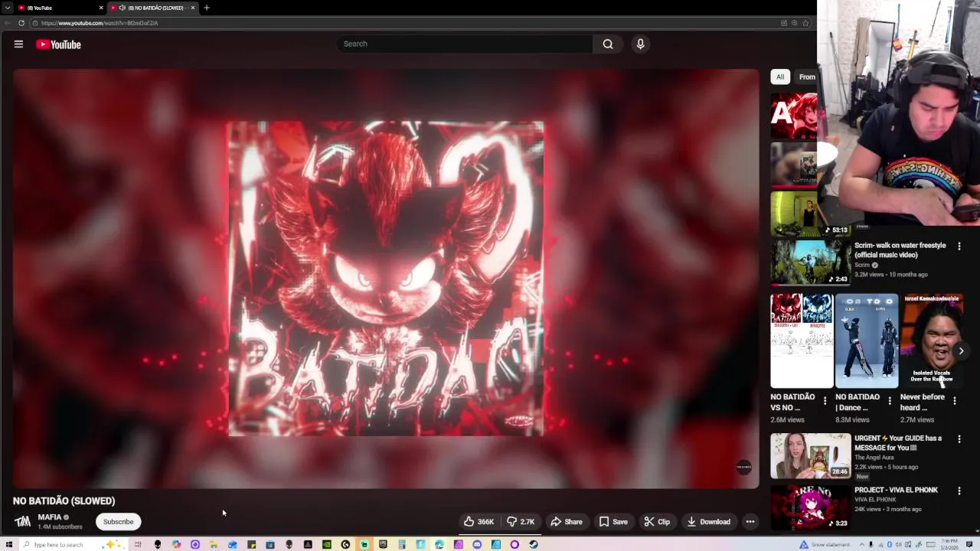Focus the YouTube search field
The width and height of the screenshot is (980, 551).
pos(465,44)
